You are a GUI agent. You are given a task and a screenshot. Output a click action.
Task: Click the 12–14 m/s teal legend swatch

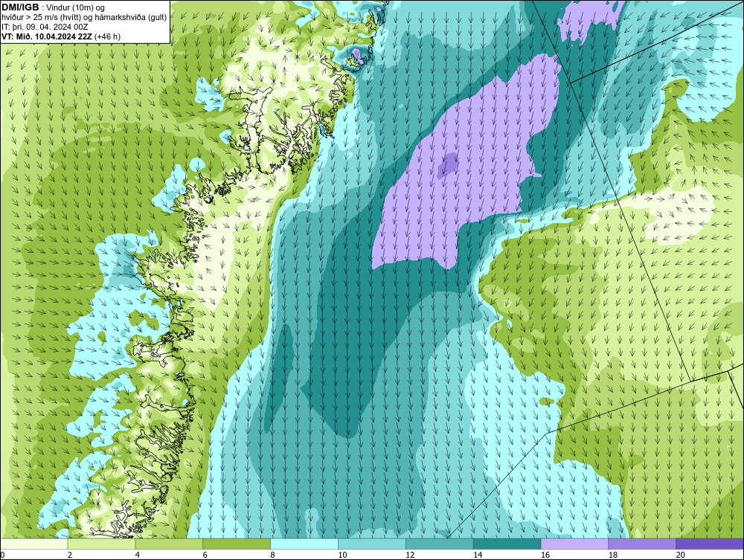tap(440, 544)
